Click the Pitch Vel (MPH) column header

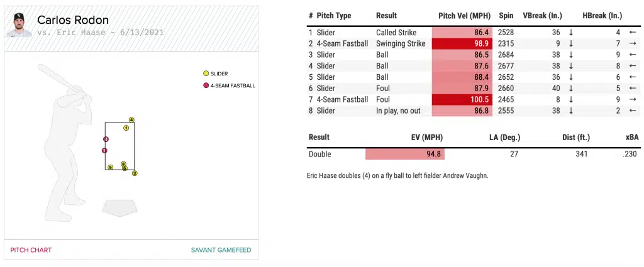pyautogui.click(x=464, y=16)
